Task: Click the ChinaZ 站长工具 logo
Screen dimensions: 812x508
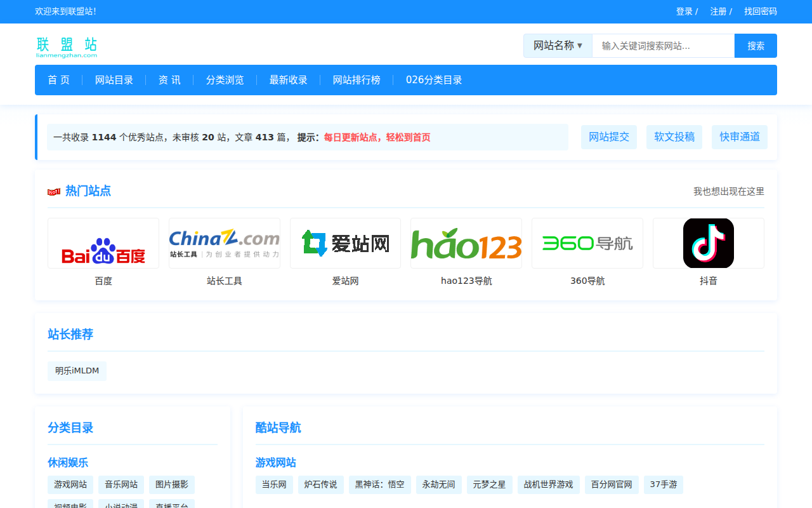Action: click(225, 243)
